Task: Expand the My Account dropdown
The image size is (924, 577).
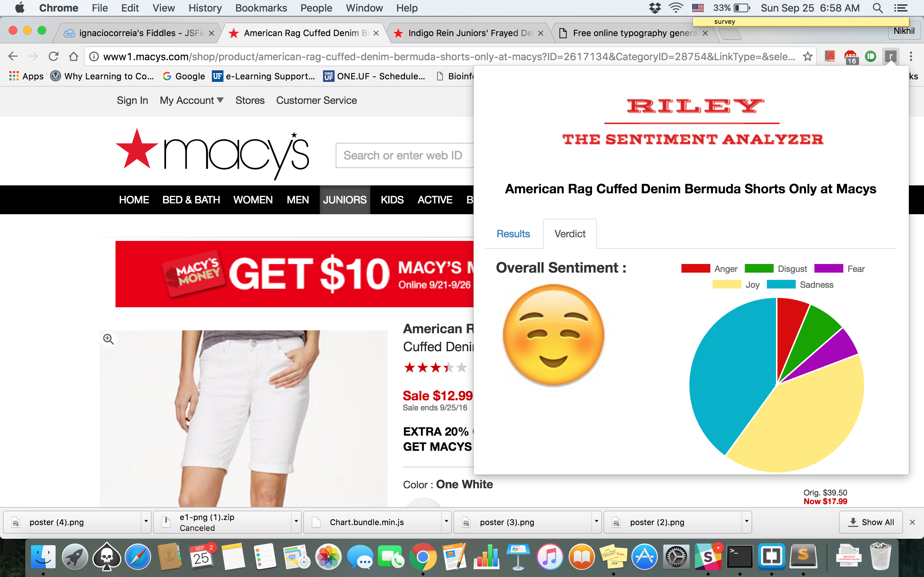Action: [191, 100]
